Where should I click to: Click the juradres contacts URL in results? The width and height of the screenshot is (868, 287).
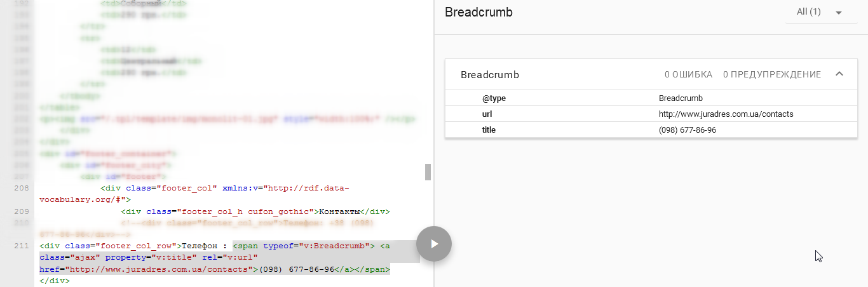pos(726,114)
